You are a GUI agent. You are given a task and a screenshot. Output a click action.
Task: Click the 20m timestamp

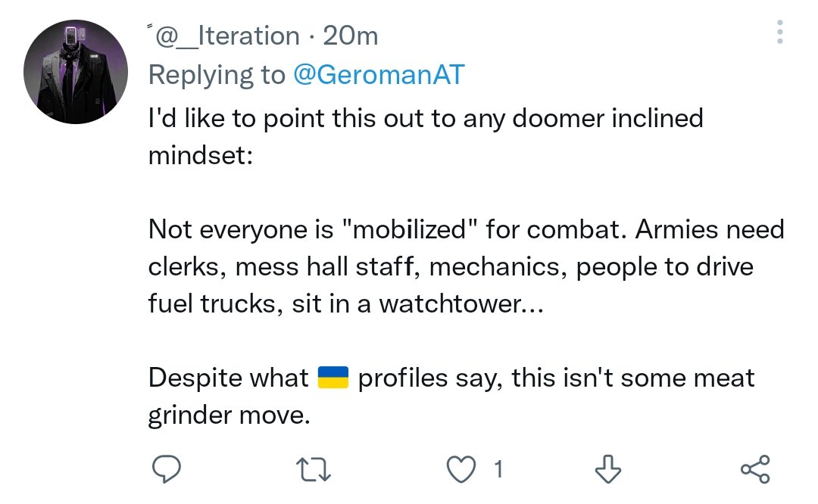point(350,36)
